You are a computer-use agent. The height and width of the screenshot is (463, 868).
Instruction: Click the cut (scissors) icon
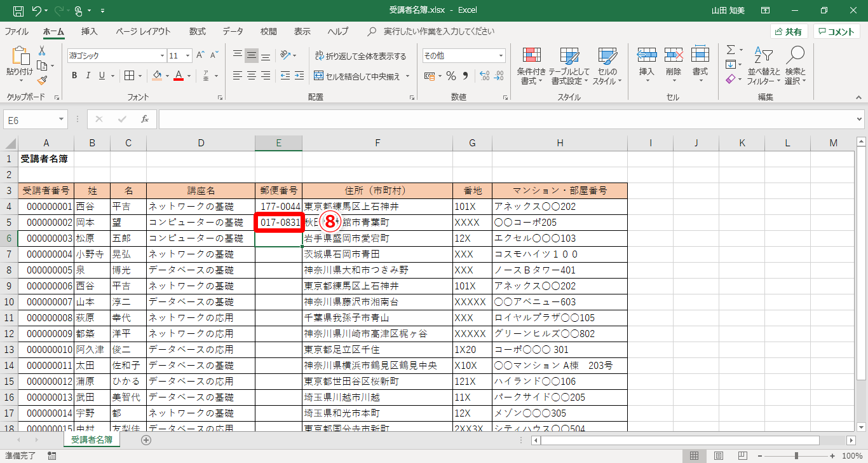42,51
